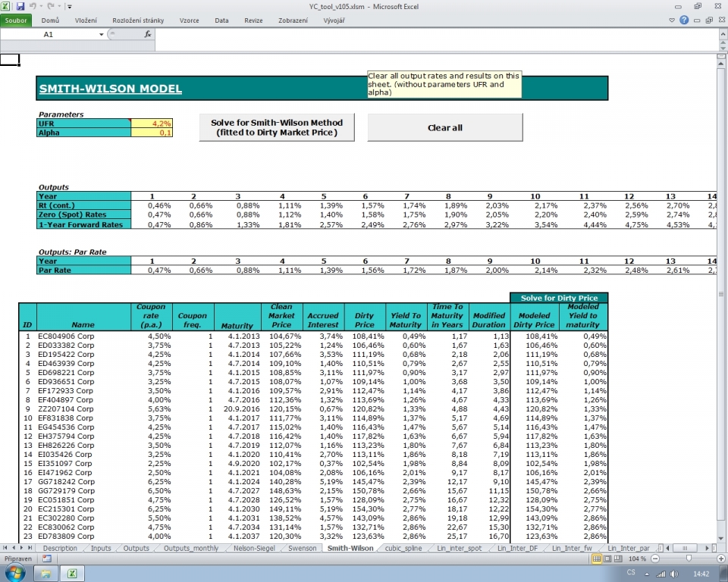Switch to the Nelson-Siegel sheet tab
This screenshot has height=582, width=728.
tap(253, 547)
